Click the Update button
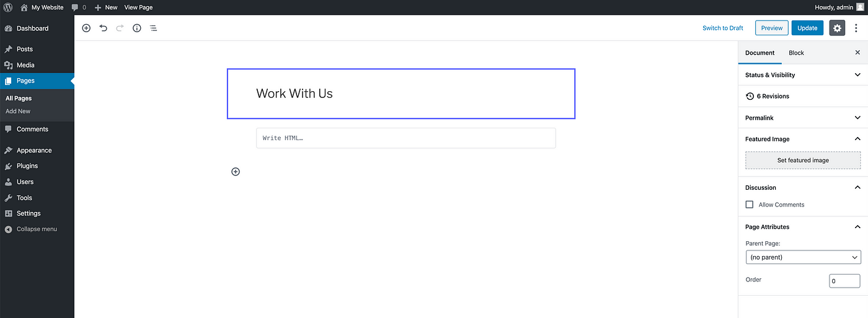The height and width of the screenshot is (318, 868). click(x=807, y=28)
